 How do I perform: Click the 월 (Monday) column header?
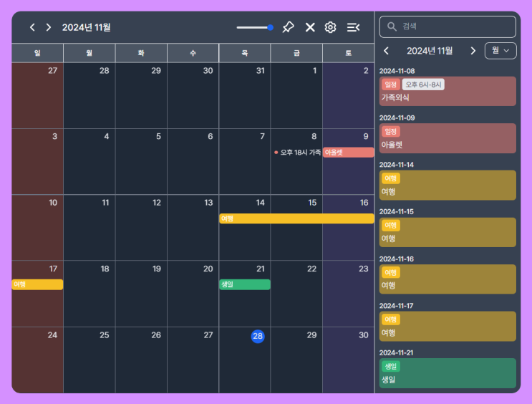[x=90, y=53]
